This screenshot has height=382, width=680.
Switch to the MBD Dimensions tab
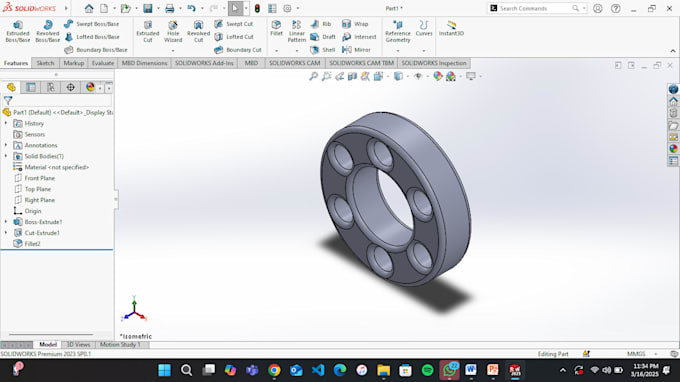(144, 63)
